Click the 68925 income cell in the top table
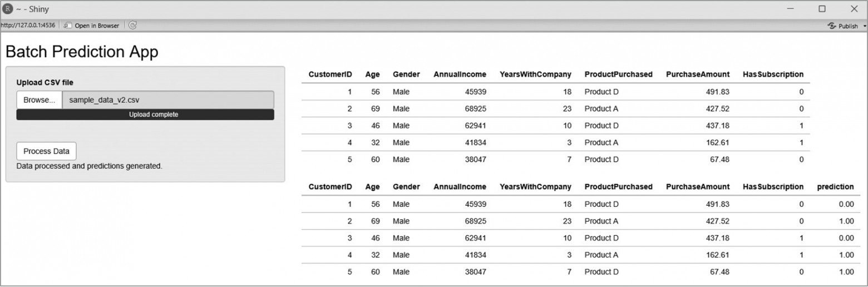Screen dimensions: 868x287 pos(476,108)
